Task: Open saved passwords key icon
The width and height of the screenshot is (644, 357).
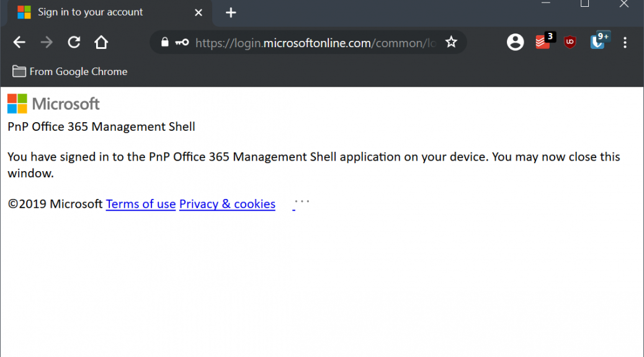Action: click(x=182, y=42)
